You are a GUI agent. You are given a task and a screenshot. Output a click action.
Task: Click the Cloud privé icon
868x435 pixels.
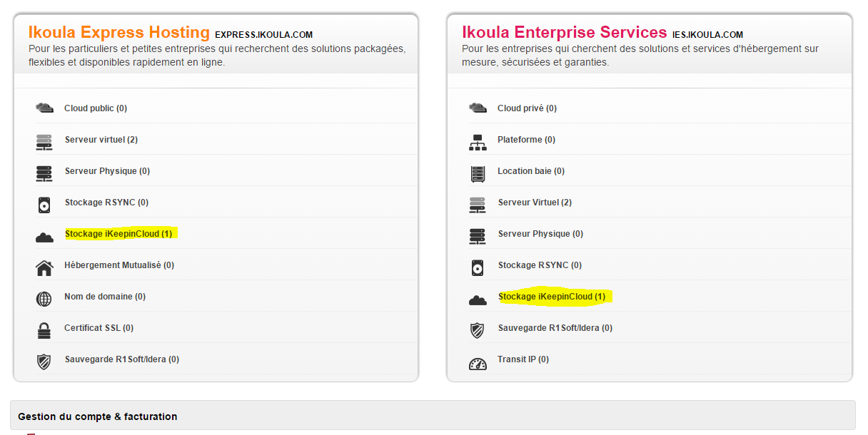478,107
